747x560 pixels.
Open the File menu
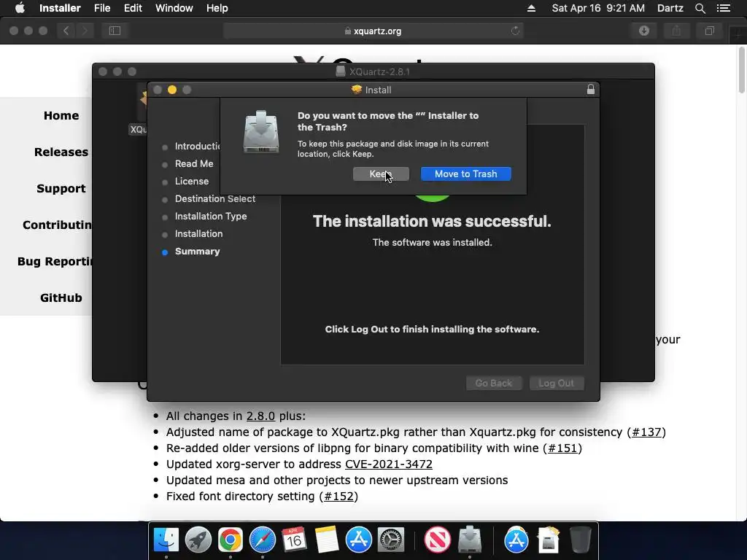coord(102,8)
